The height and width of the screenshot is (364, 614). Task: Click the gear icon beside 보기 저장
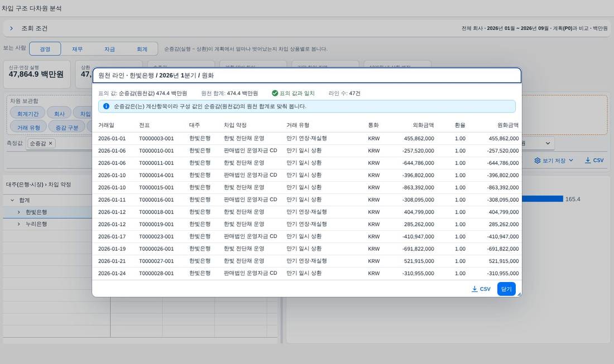point(537,161)
